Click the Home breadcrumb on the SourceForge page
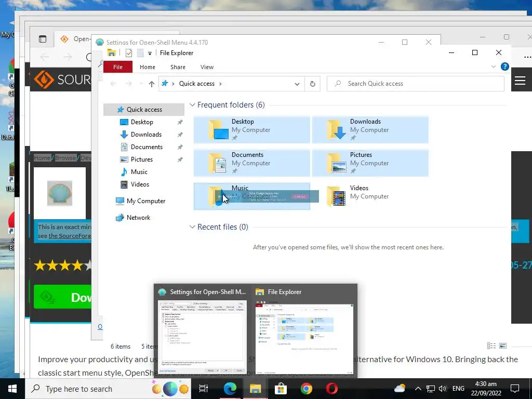Screen dimensions: 532x399 pyautogui.click(x=42, y=158)
